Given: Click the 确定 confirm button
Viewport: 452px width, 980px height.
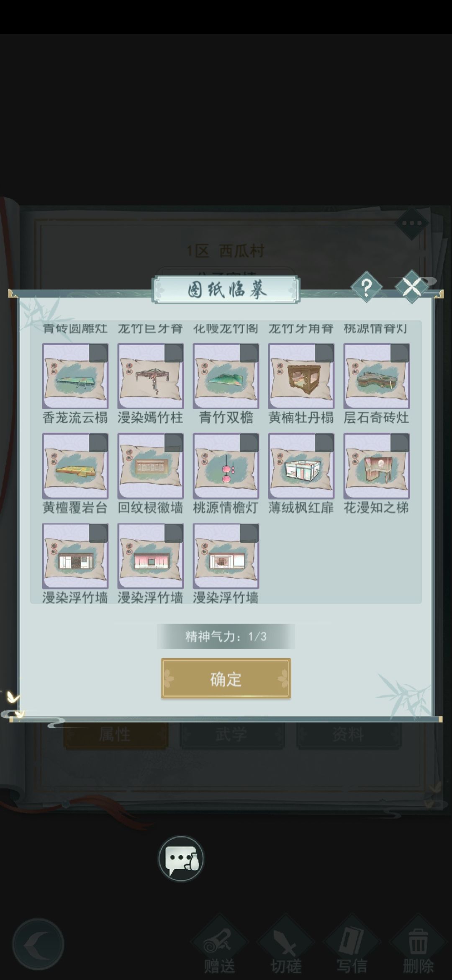Looking at the screenshot, I should pos(226,679).
